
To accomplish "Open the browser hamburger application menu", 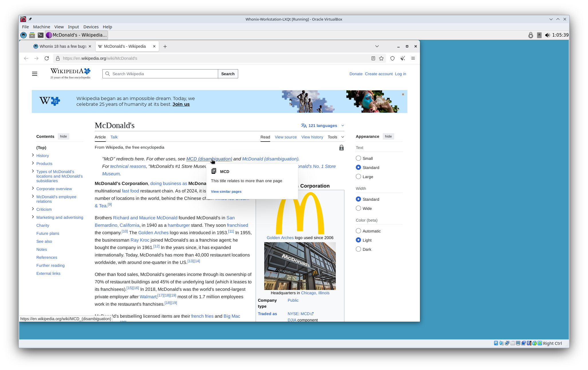I will (x=413, y=58).
